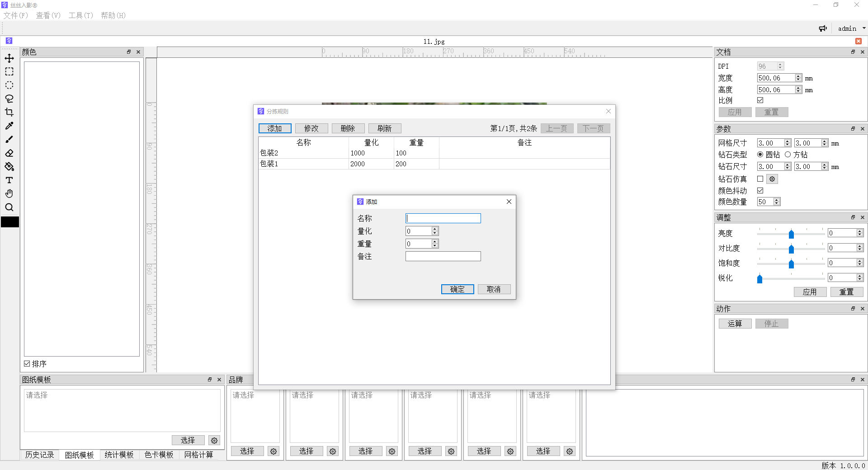
Task: Switch to the 统计模板 tab
Action: 119,455
